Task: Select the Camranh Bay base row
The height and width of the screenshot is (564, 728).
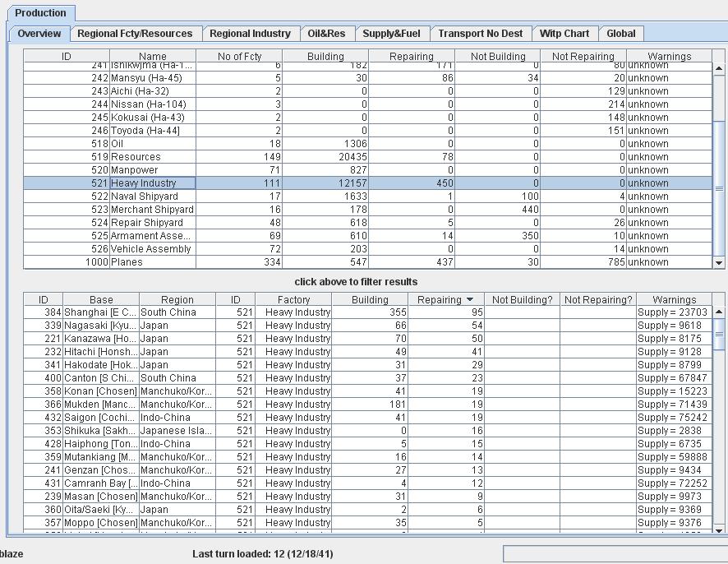Action: tap(367, 483)
